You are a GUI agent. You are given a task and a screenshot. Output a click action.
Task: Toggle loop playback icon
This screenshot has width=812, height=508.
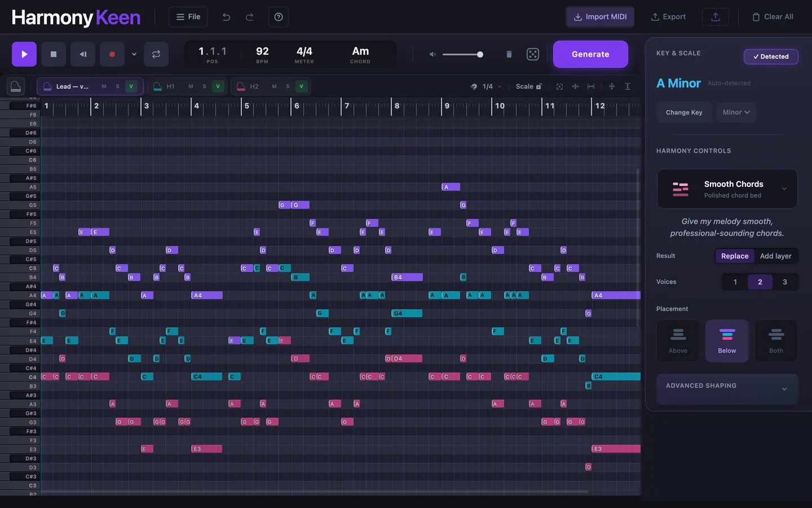click(156, 54)
